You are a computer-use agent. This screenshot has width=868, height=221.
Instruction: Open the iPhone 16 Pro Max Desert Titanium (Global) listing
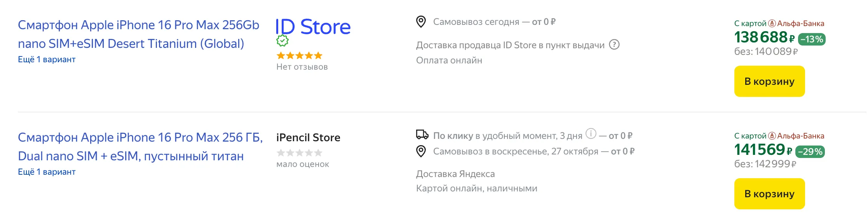(x=138, y=34)
